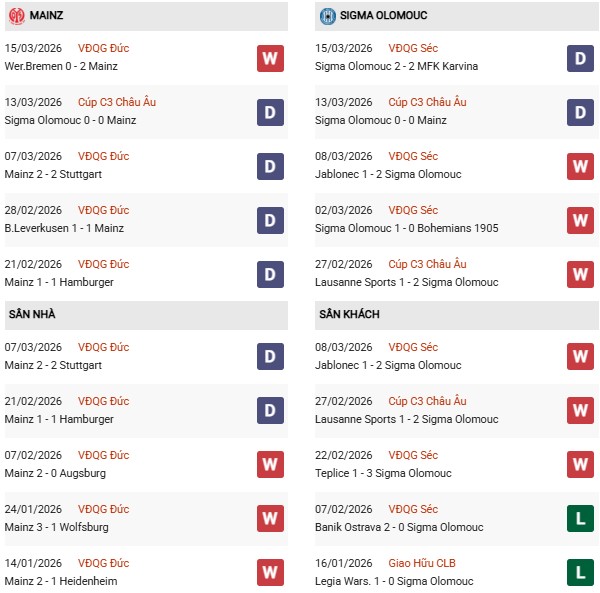Select the SÂN NHÀ section header
Image resolution: width=600 pixels, height=593 pixels.
tap(32, 314)
